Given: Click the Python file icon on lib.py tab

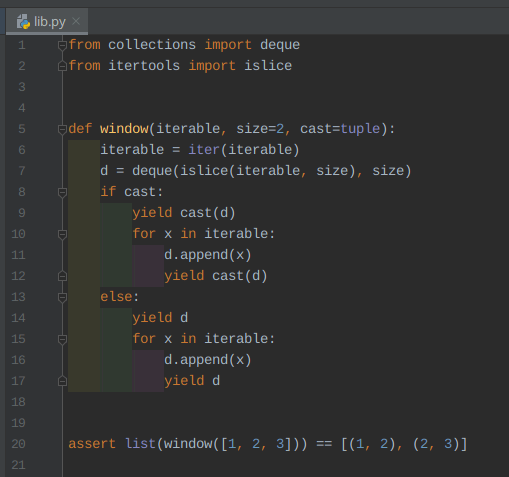Looking at the screenshot, I should (23, 22).
